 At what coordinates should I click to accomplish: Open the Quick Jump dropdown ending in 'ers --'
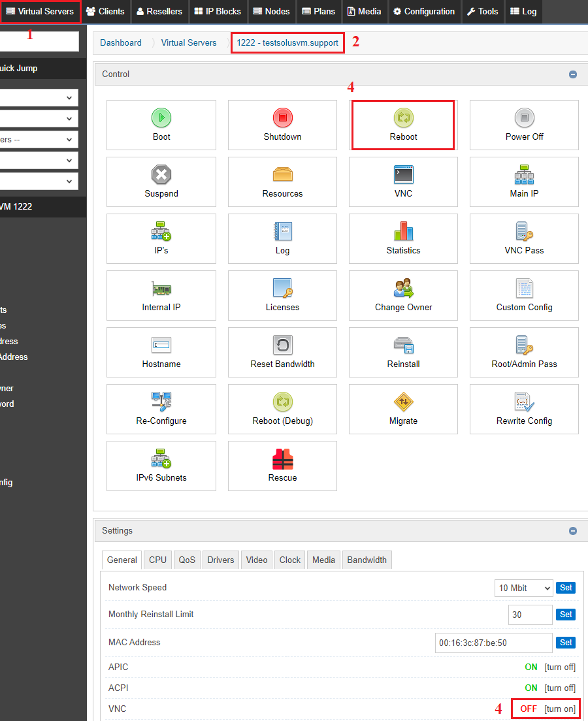coord(39,139)
